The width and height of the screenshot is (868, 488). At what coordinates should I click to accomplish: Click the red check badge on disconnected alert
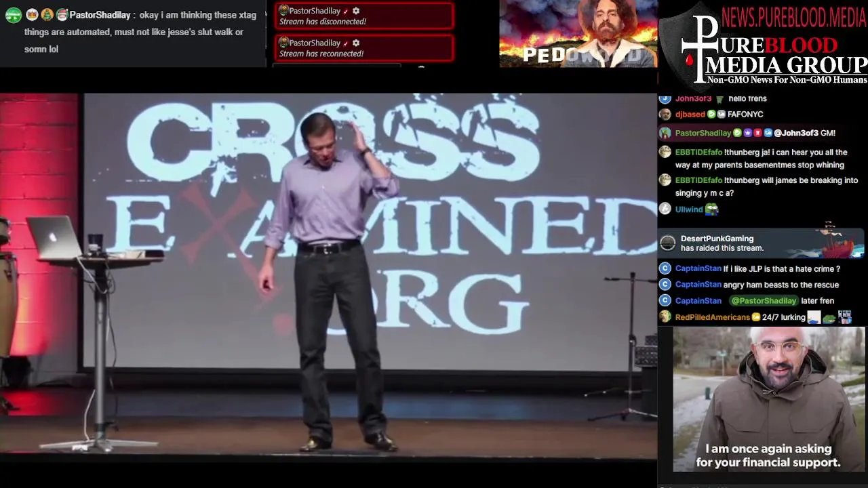pyautogui.click(x=346, y=11)
